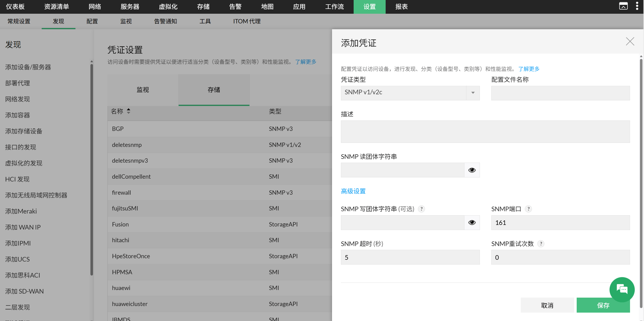
Task: Open the 虚拟化 menu
Action: [168, 7]
